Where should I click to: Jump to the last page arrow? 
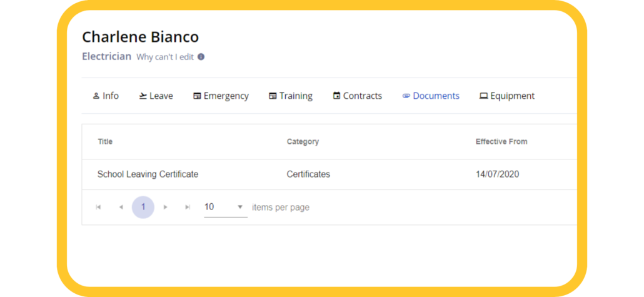pyautogui.click(x=188, y=207)
